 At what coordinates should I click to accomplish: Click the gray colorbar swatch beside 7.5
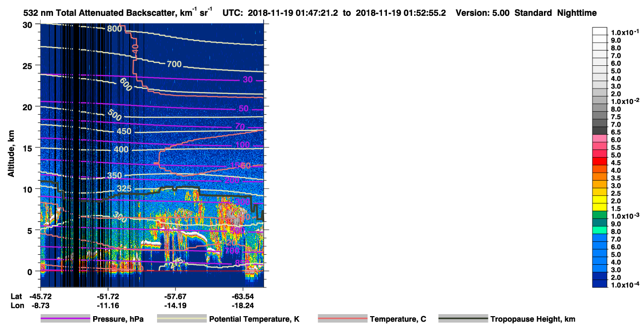pos(599,115)
